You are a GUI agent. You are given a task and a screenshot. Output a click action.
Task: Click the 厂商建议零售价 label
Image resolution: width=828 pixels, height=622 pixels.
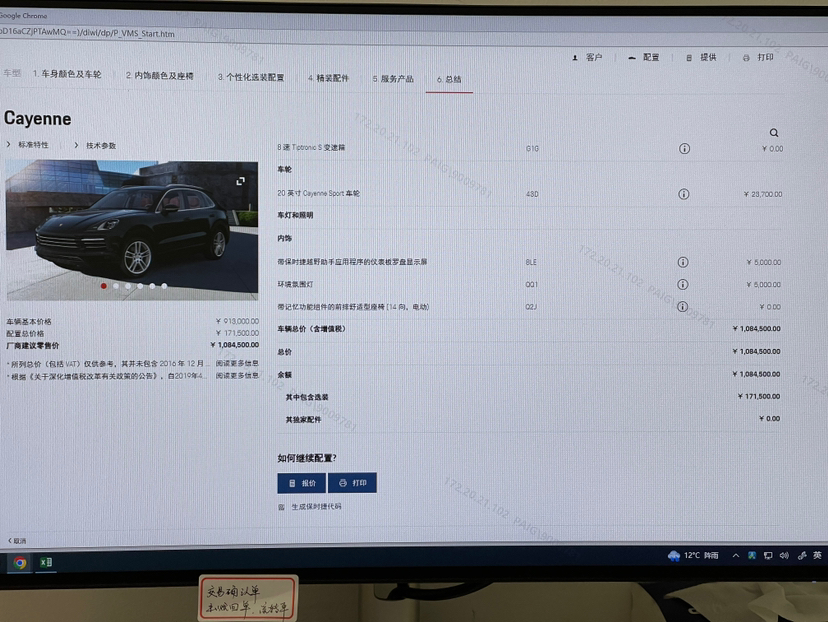pyautogui.click(x=32, y=346)
